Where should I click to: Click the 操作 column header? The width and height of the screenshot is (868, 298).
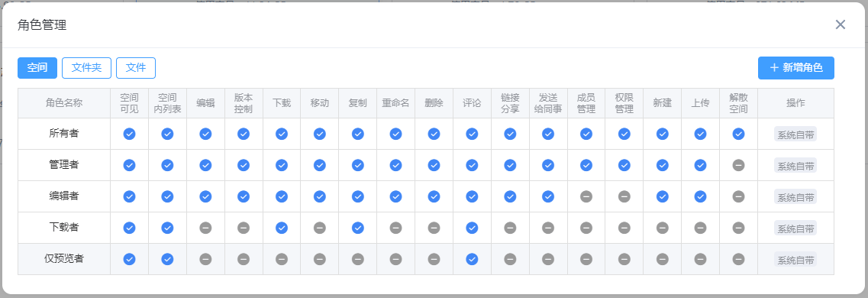coord(795,103)
